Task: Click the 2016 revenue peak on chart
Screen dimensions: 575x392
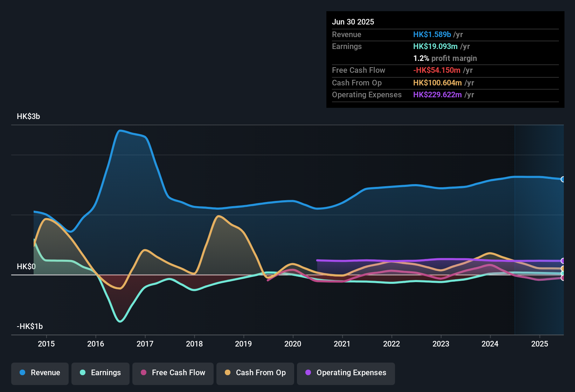Action: click(x=121, y=130)
